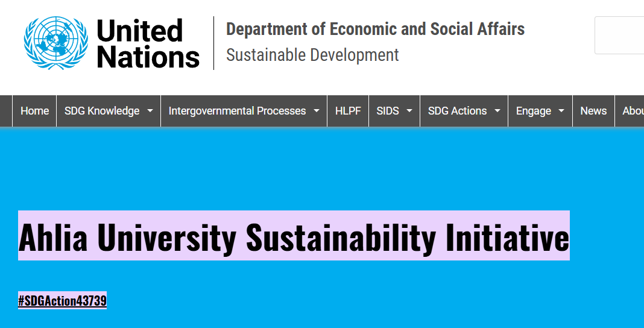Expand the Engage dropdown arrow
Screen dimensions: 644x328
tap(561, 111)
